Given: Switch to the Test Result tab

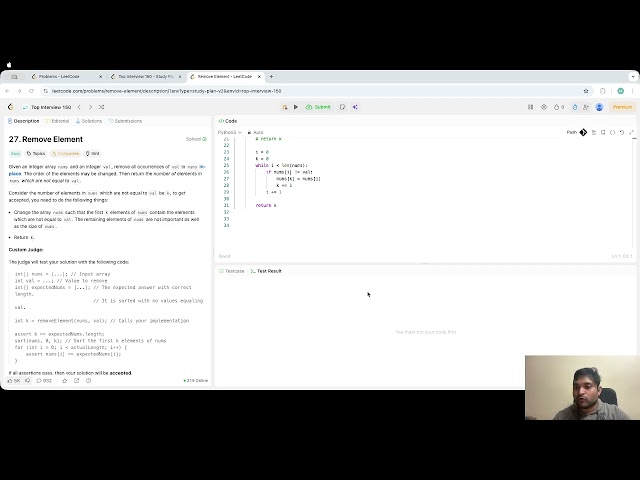Looking at the screenshot, I should point(266,271).
